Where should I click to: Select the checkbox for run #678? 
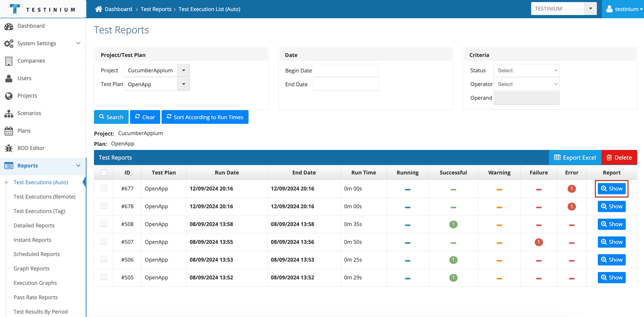(x=104, y=206)
